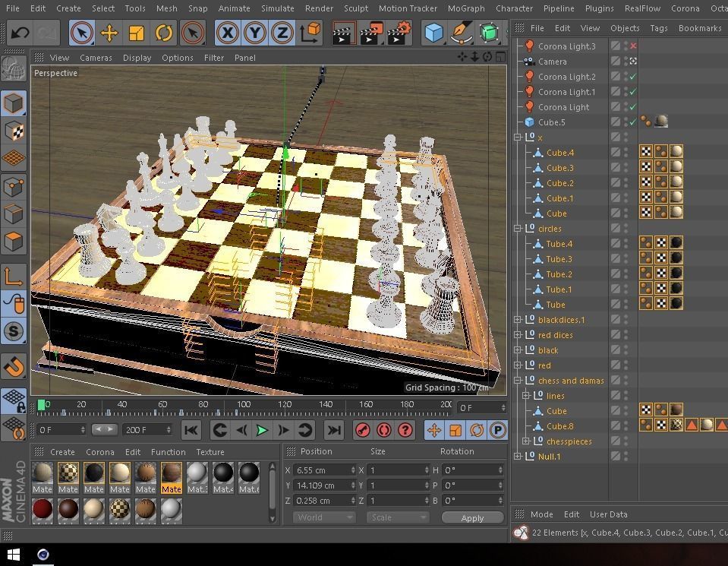This screenshot has height=566, width=728.
Task: Toggle the enable checkmark for Corona Light.2
Action: coord(633,76)
